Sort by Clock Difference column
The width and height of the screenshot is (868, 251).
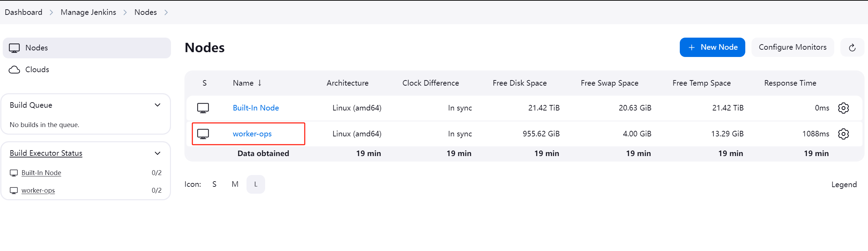[x=431, y=83]
